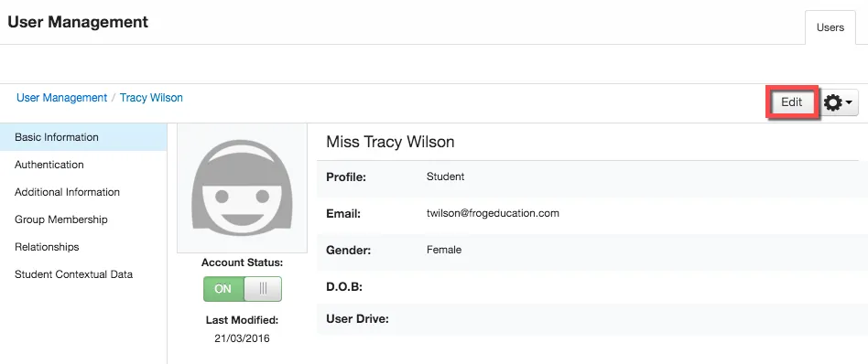Switch to the Users tab
Image resolution: width=868 pixels, height=364 pixels.
pos(830,27)
